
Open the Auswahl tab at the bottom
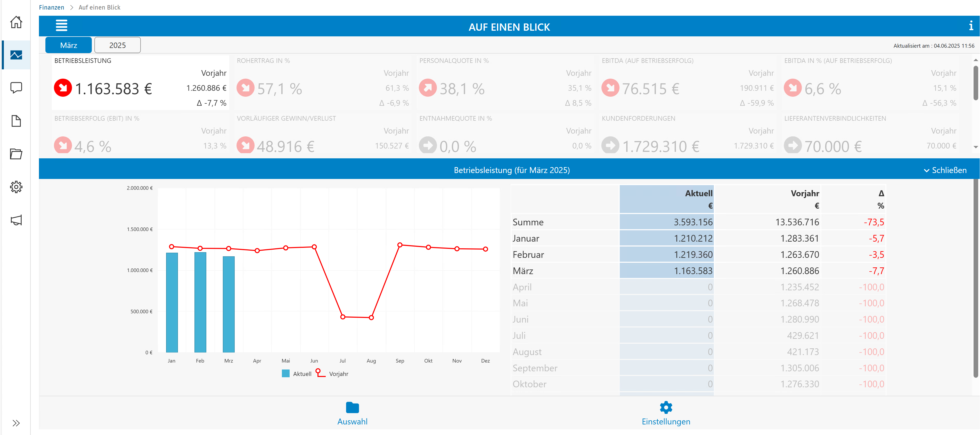point(352,414)
